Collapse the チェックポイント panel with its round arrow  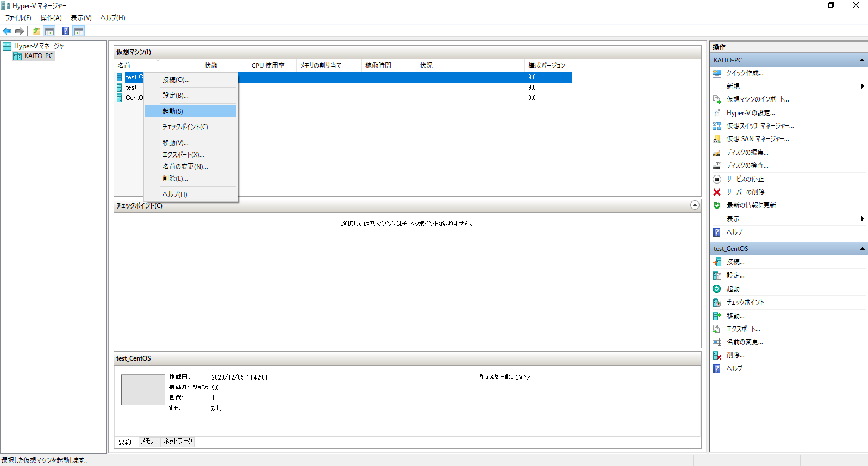coord(695,205)
